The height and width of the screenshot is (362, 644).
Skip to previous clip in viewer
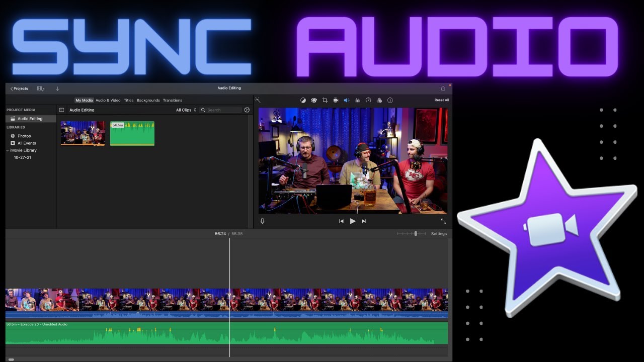click(x=341, y=221)
